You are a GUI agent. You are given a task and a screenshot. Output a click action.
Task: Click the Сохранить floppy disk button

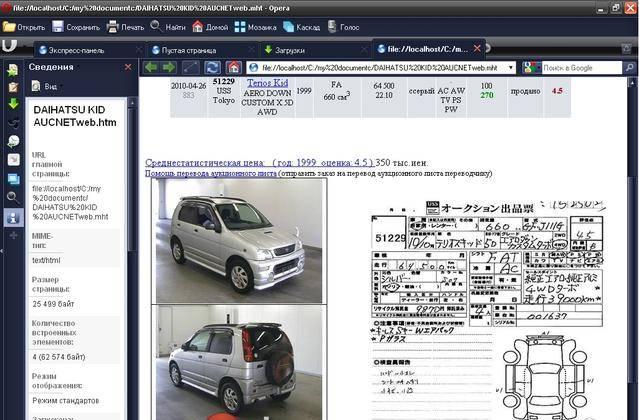click(x=76, y=27)
